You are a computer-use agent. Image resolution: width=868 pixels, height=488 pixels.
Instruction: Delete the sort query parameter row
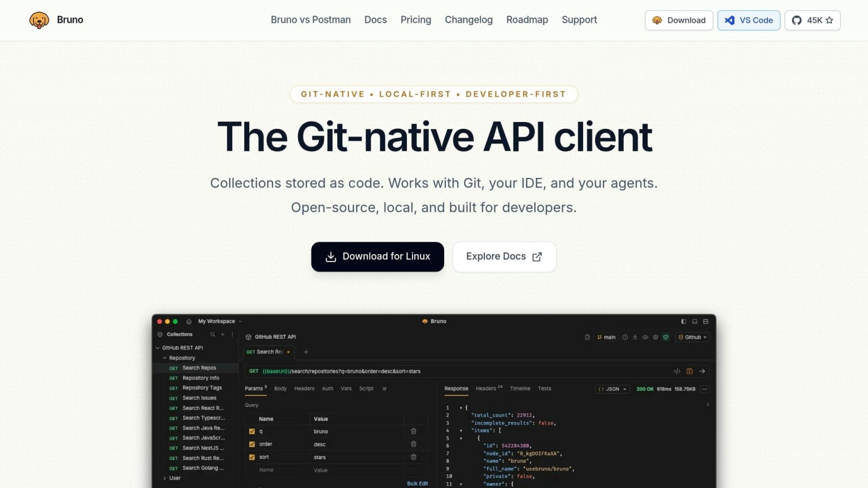pos(414,457)
